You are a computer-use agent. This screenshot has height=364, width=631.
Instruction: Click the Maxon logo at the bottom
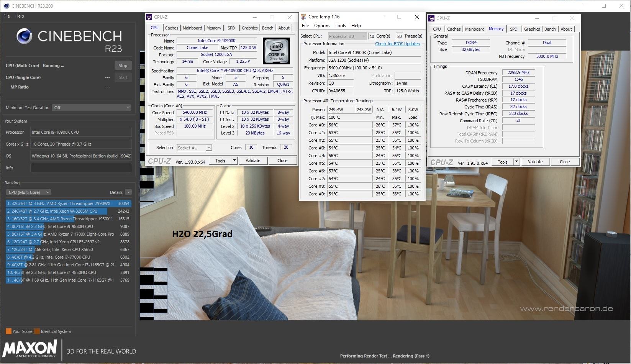click(30, 348)
